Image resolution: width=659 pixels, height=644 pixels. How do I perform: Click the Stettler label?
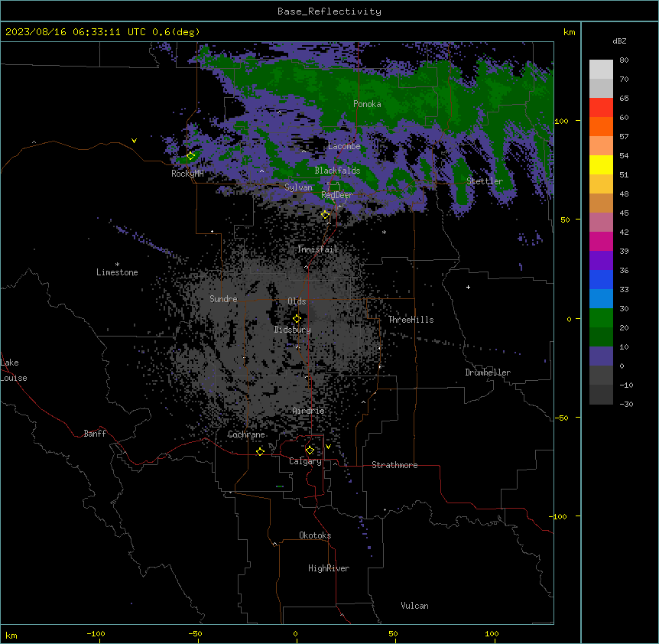485,181
